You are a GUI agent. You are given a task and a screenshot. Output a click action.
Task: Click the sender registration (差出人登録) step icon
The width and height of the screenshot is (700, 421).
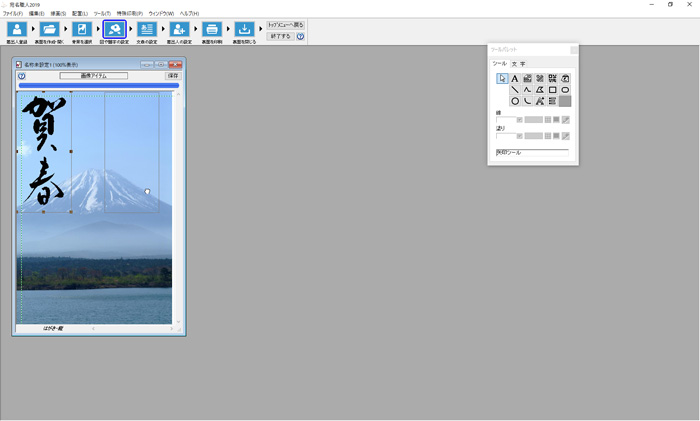click(x=17, y=29)
